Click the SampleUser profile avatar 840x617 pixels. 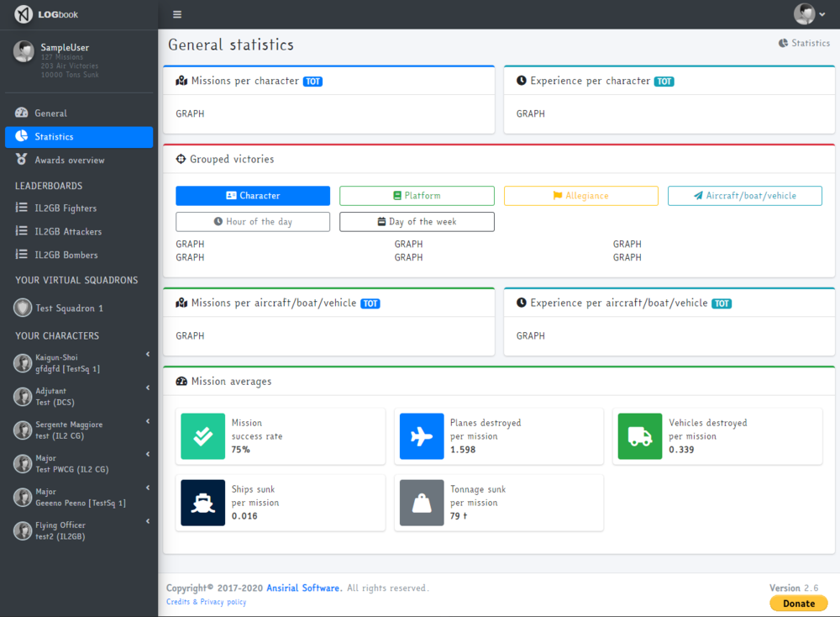point(24,51)
